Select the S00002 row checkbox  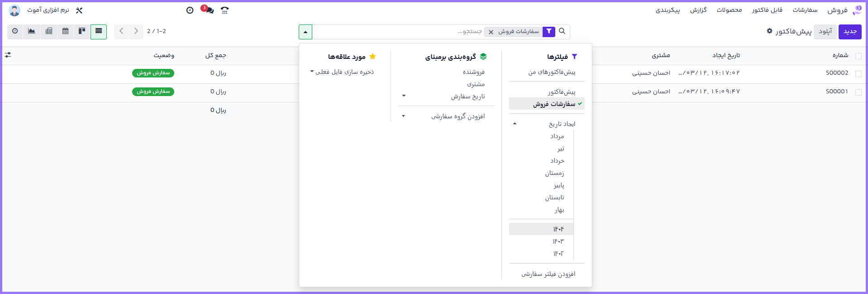pos(858,73)
